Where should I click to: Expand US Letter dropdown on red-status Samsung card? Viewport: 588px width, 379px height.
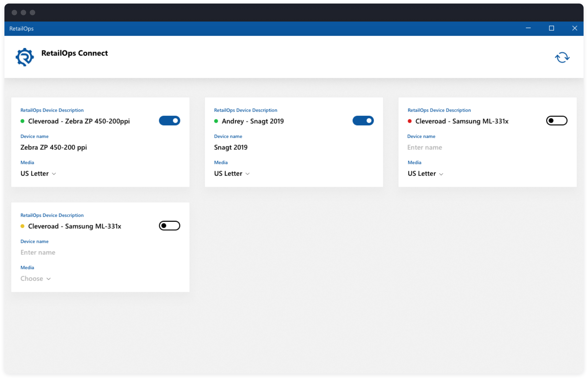(426, 174)
